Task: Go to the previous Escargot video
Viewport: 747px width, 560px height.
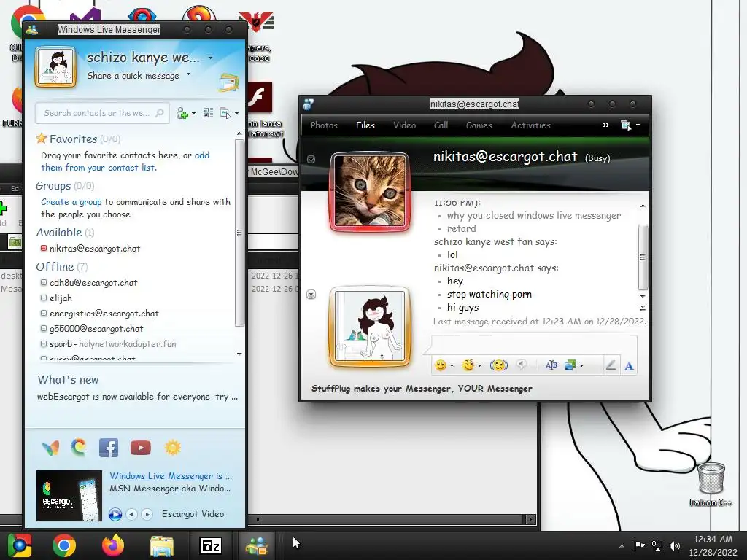Action: [131, 514]
